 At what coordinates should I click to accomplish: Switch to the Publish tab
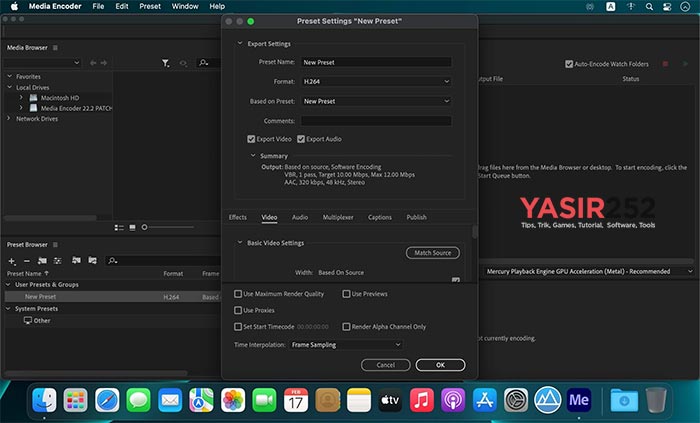coord(416,217)
